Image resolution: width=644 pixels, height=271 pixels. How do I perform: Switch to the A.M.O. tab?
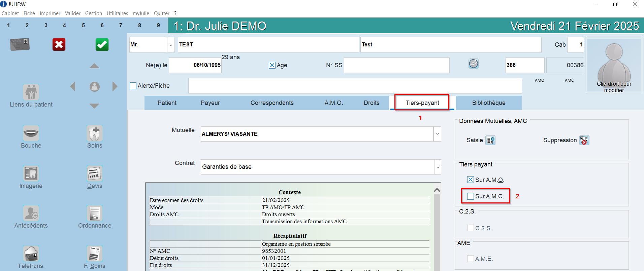point(333,103)
